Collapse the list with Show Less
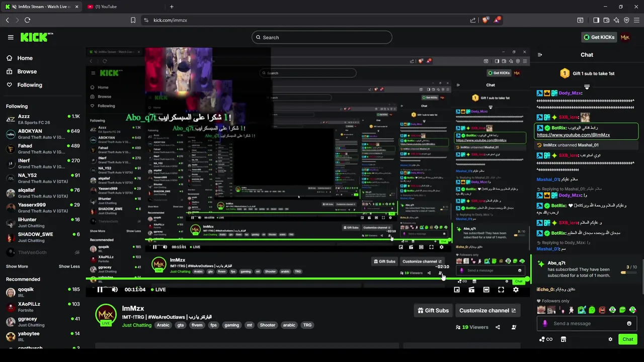644x362 pixels. (69, 266)
